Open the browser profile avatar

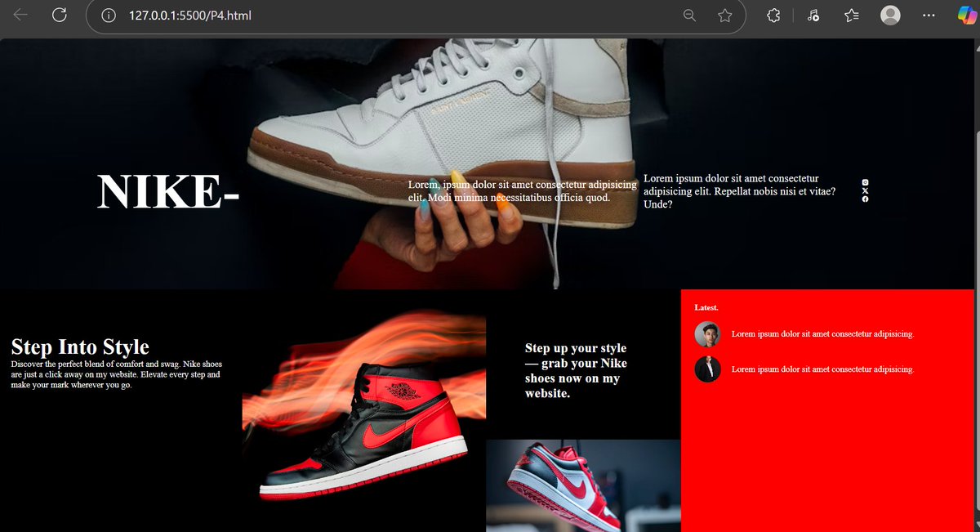point(890,16)
